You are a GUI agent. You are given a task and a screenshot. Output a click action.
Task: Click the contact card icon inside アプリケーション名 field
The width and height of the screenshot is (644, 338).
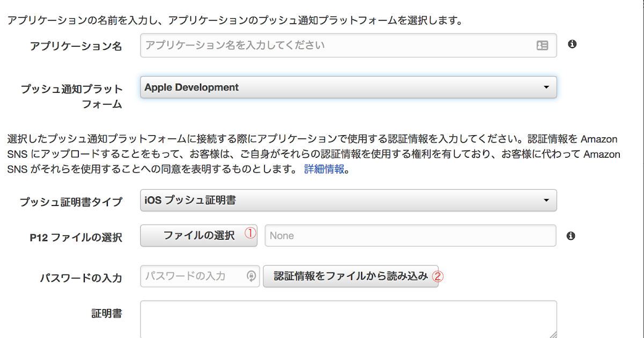(x=544, y=45)
